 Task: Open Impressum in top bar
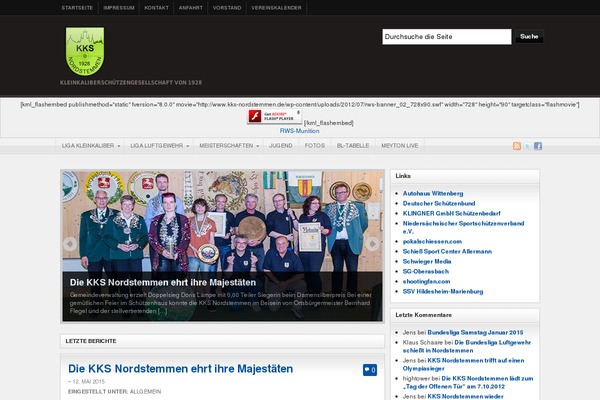pyautogui.click(x=119, y=8)
